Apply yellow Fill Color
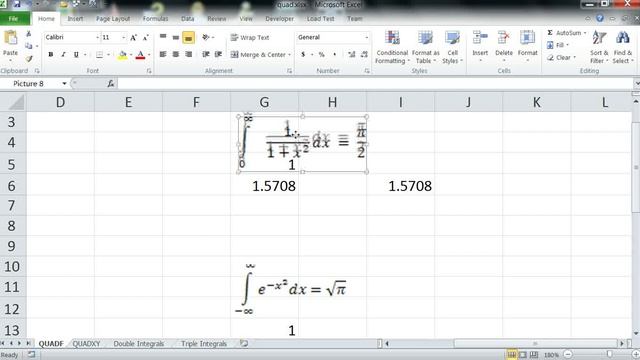 122,55
